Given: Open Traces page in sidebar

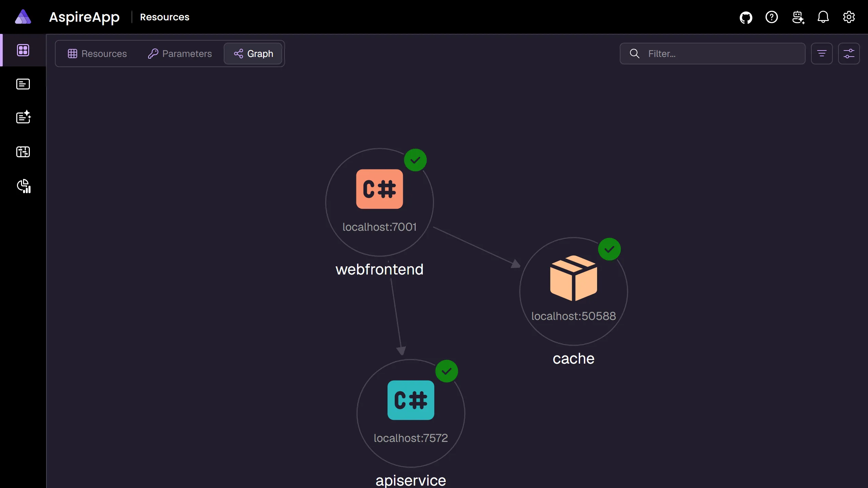Looking at the screenshot, I should point(23,152).
